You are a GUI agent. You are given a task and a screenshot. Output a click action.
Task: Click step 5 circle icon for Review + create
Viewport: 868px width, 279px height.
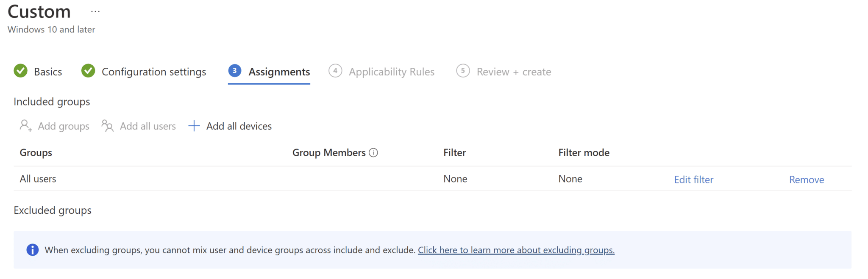pos(463,71)
